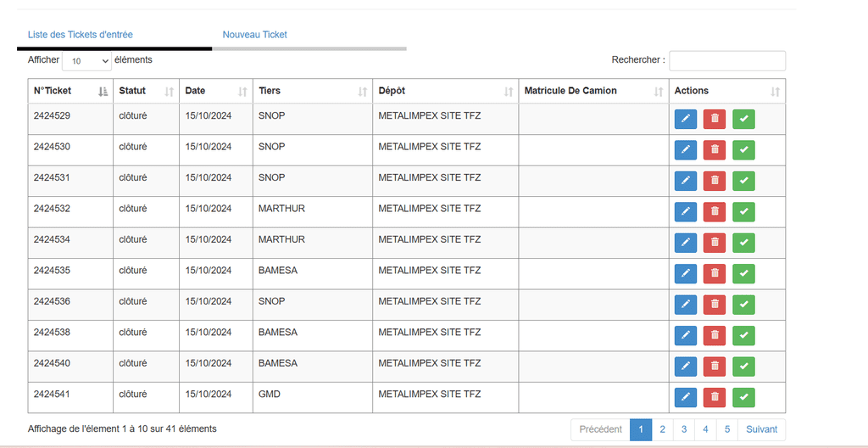Delete ticket 2424532 with trash icon

pos(715,212)
